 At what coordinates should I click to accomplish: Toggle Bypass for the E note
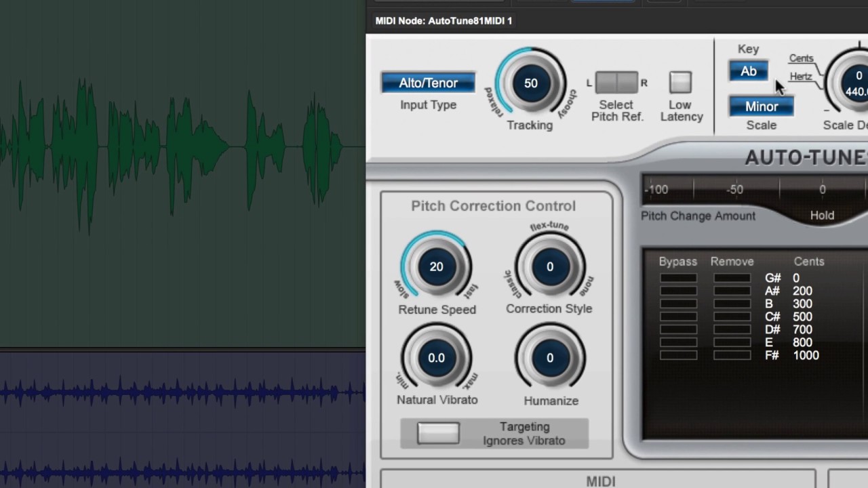678,342
